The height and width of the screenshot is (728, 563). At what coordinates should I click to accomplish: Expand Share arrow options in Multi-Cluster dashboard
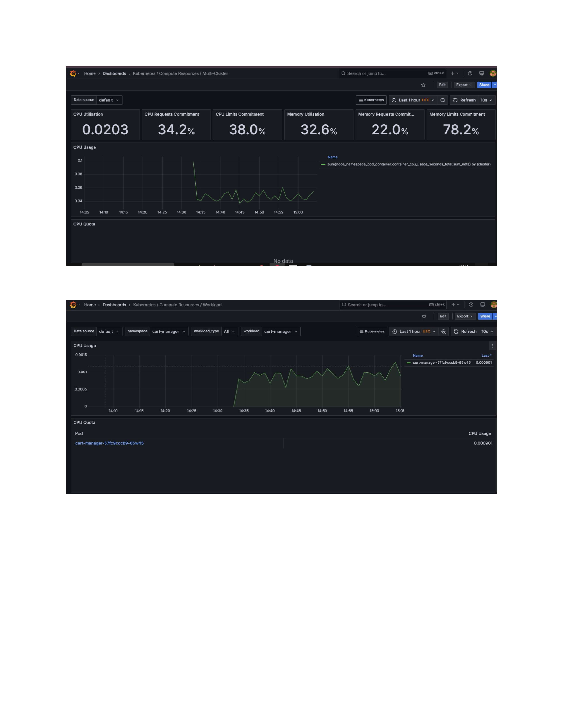coord(495,85)
